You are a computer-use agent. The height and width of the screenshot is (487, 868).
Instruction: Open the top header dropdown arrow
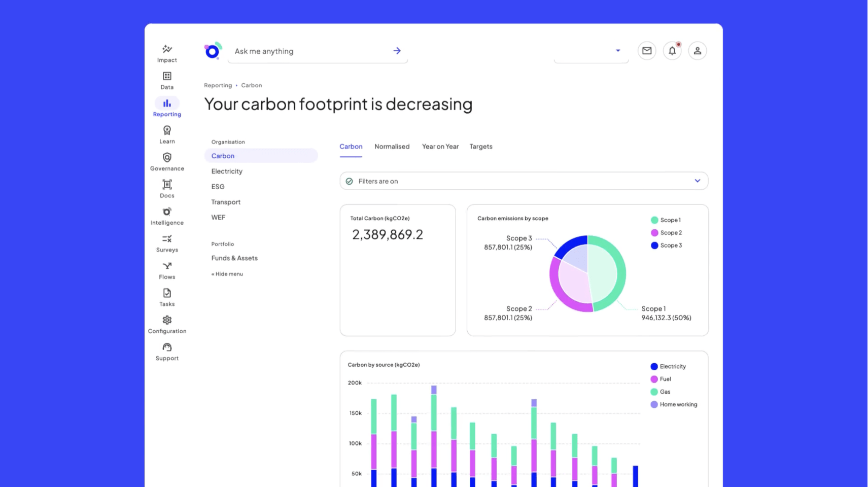tap(618, 51)
